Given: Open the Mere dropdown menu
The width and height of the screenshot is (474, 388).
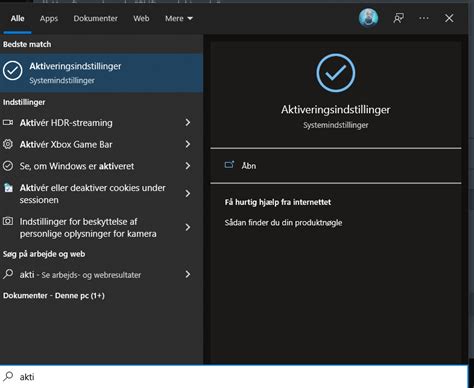Looking at the screenshot, I should coord(179,18).
